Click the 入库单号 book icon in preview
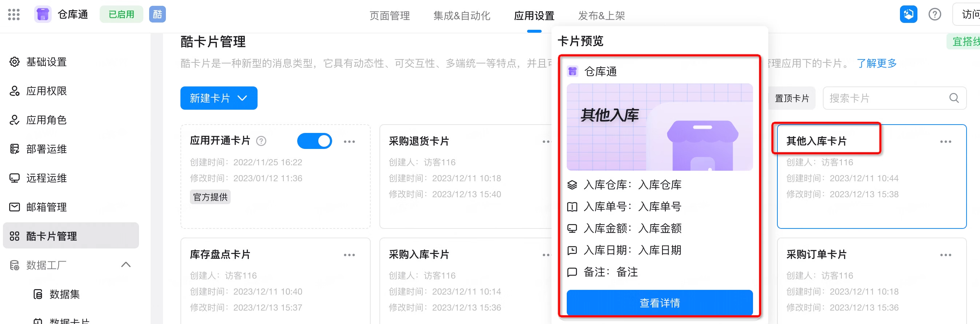980x324 pixels. (572, 207)
